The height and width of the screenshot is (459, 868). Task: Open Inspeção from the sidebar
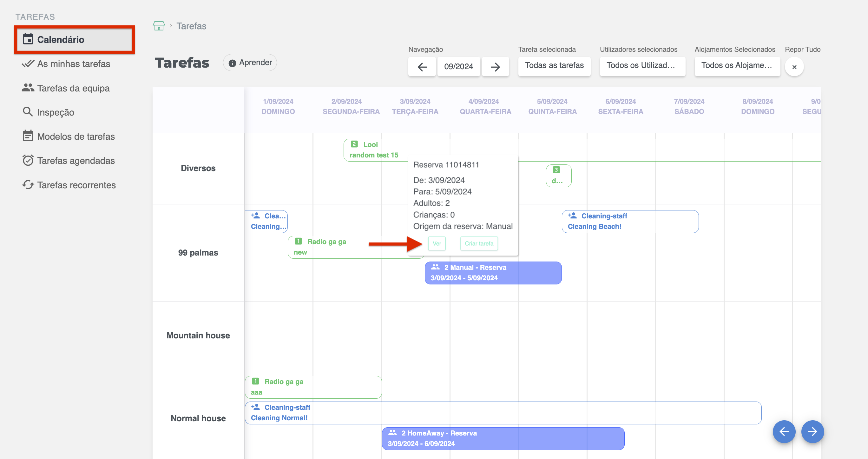pyautogui.click(x=56, y=112)
